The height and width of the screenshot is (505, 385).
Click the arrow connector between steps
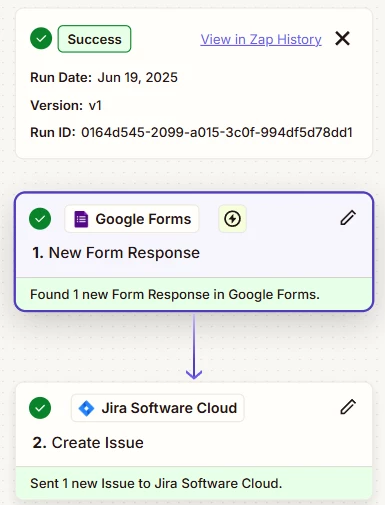point(194,347)
